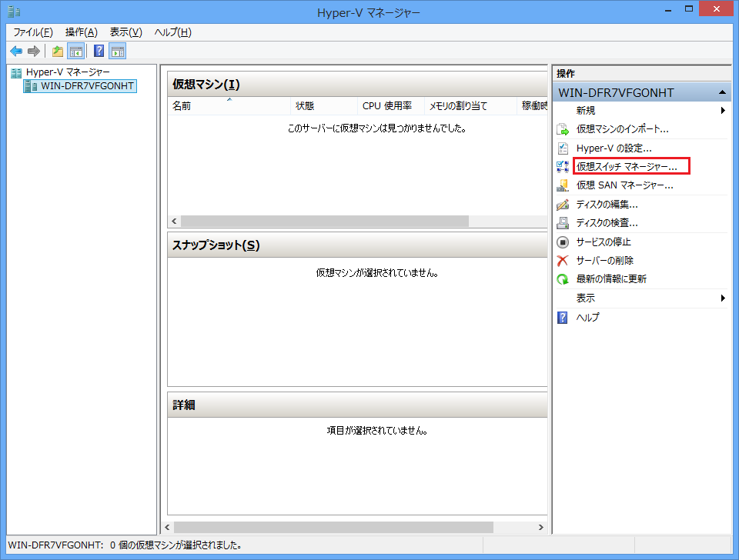
Task: Click the 仮想マシンのインポート icon
Action: pyautogui.click(x=563, y=129)
